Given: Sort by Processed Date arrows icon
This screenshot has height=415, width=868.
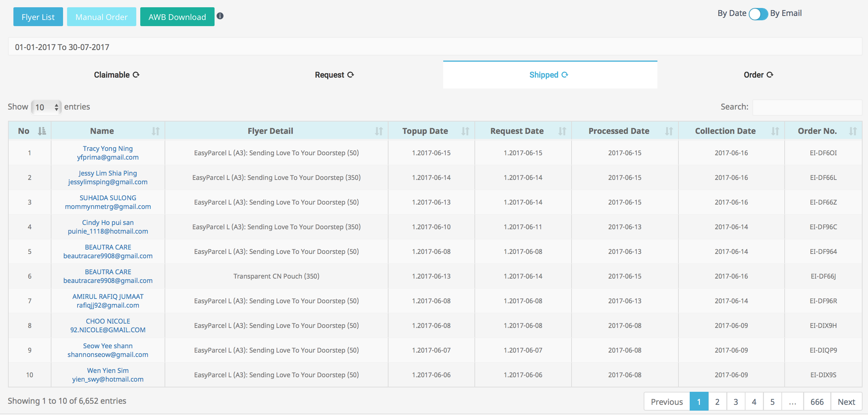Looking at the screenshot, I should coord(669,131).
